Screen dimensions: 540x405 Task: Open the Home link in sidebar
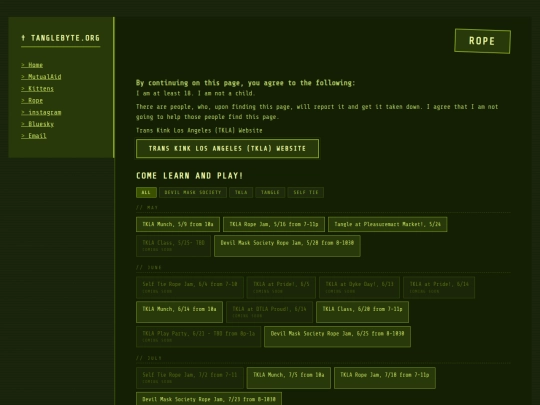(x=32, y=65)
